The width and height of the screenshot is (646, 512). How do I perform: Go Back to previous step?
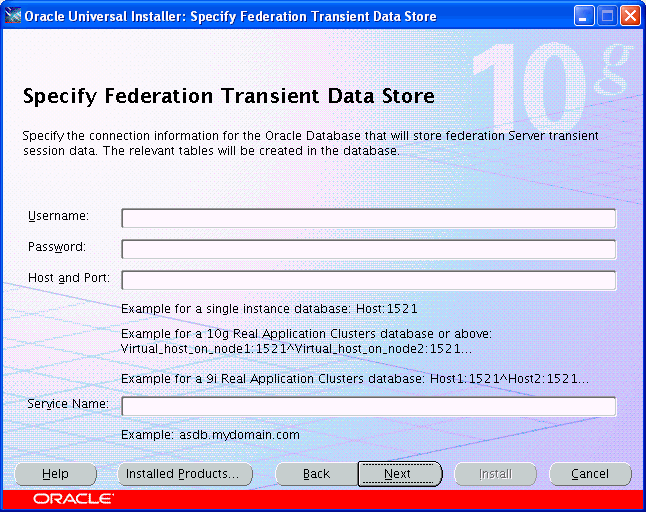point(316,474)
